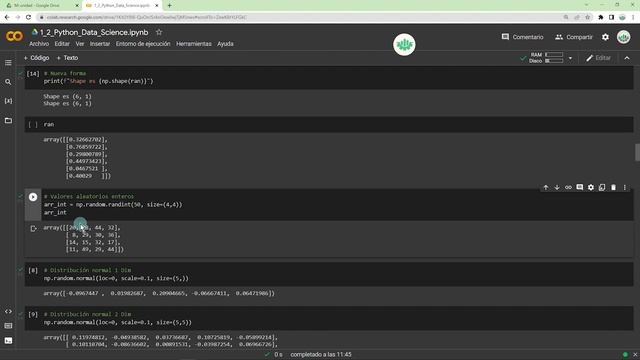Move the selected cell down
640x360 pixels.
pyautogui.click(x=557, y=187)
